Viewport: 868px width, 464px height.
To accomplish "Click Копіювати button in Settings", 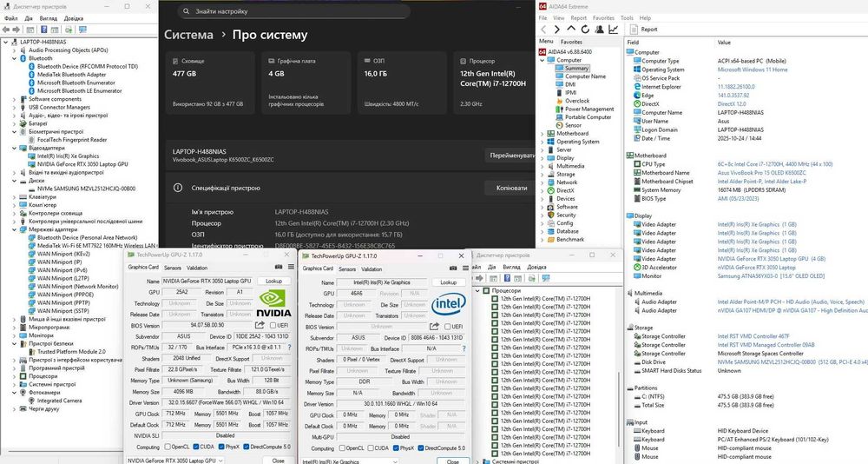I will coord(511,188).
